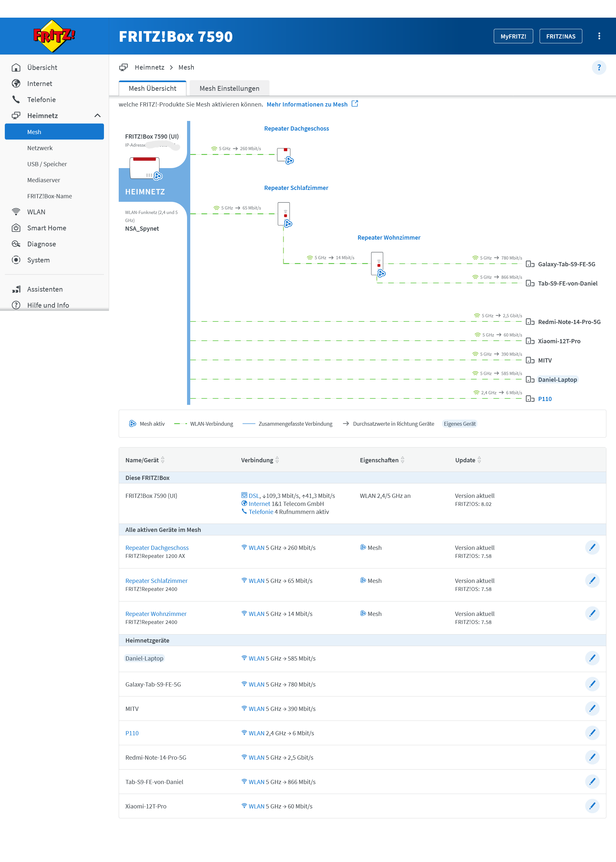Screen dimensions: 616x862
Task: Collapse the Heimnetz menu section
Action: click(x=98, y=116)
